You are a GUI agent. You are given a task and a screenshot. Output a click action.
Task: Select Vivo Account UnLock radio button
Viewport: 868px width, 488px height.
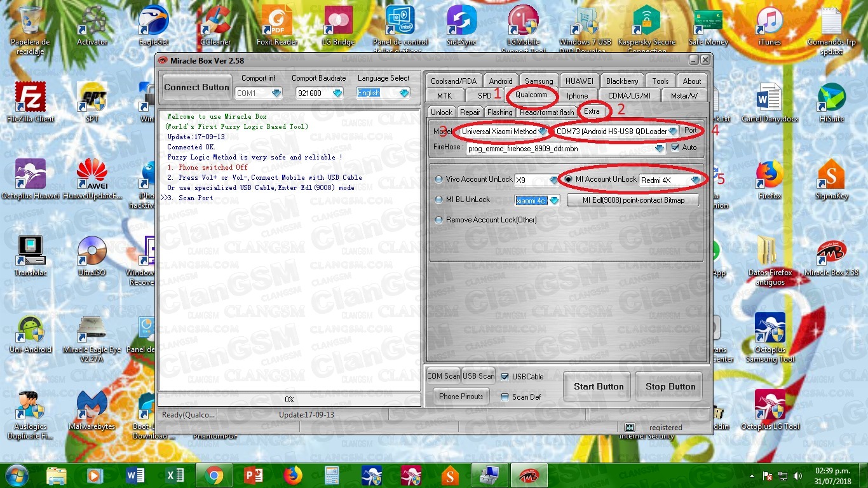point(438,180)
